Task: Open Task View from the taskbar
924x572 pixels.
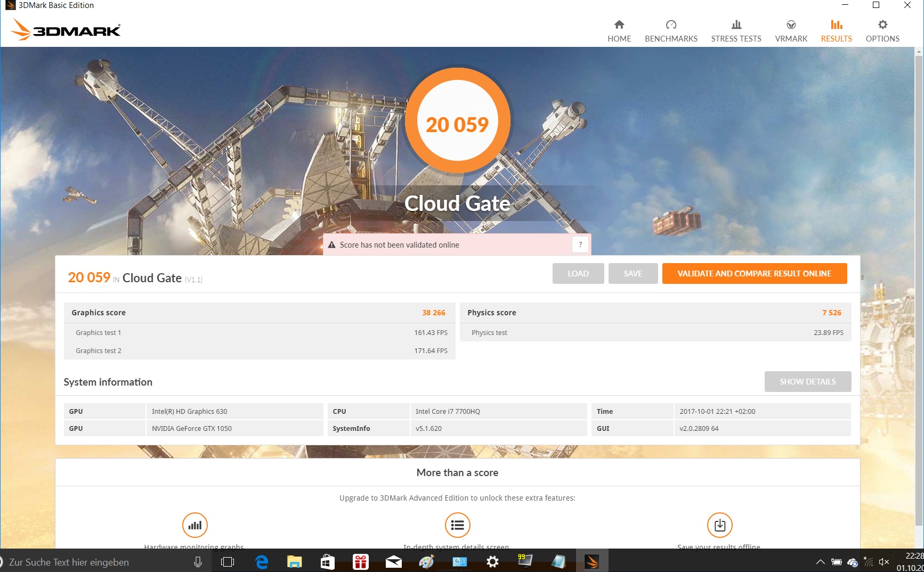Action: point(228,562)
